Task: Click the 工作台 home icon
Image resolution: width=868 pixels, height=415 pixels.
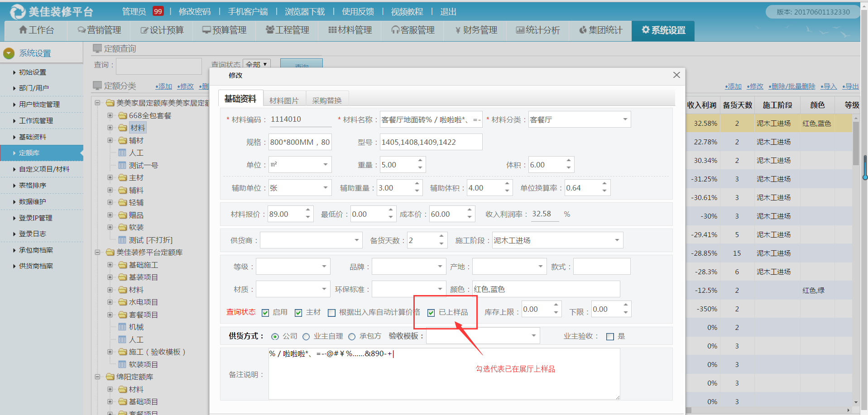Action: [23, 30]
